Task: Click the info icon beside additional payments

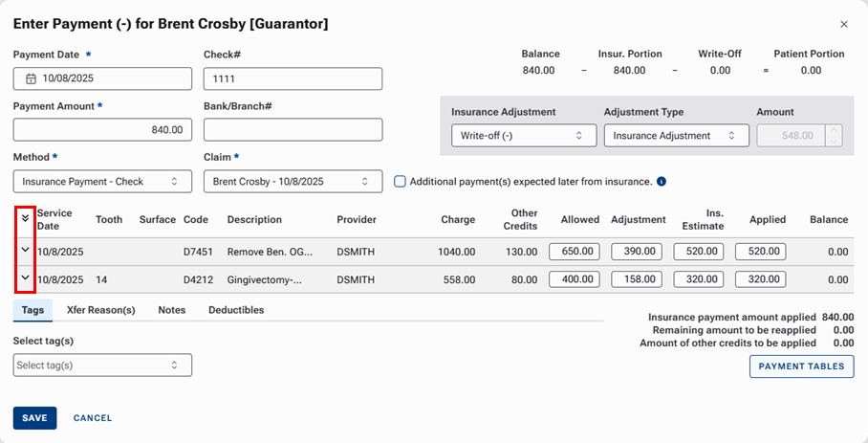Action: [662, 181]
